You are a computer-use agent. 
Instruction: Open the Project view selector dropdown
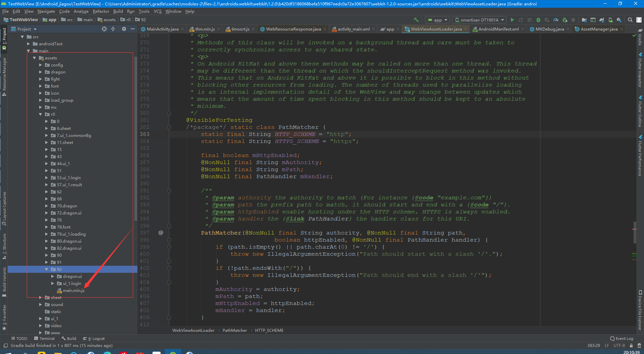coord(24,29)
